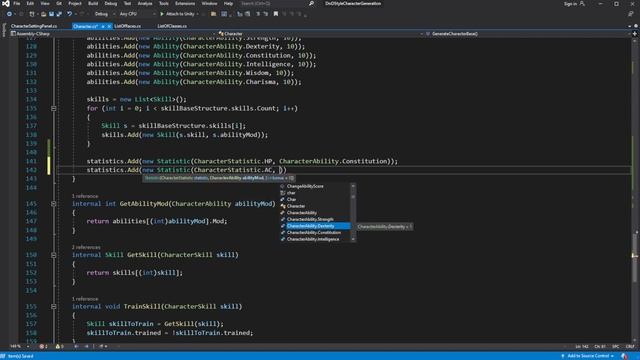Image resolution: width=640 pixels, height=360 pixels.
Task: Click the Save All icon
Action: (x=59, y=14)
